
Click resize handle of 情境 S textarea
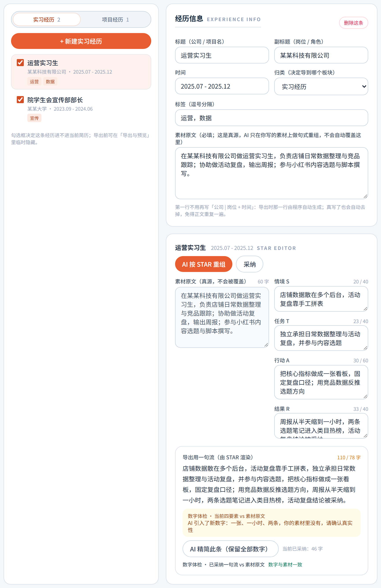pyautogui.click(x=365, y=309)
